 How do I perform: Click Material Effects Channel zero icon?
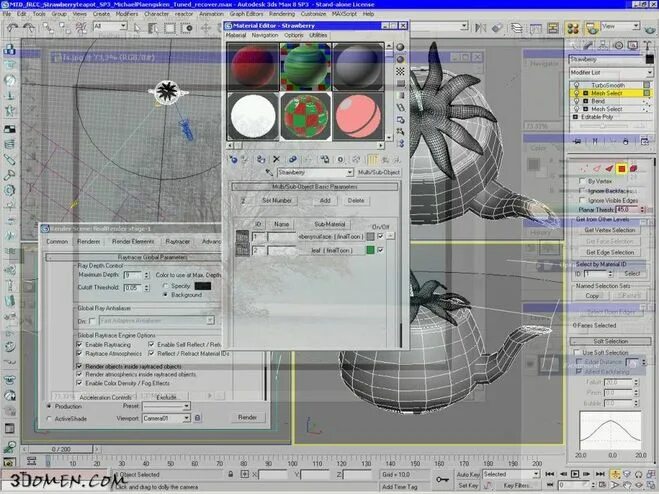[340, 159]
